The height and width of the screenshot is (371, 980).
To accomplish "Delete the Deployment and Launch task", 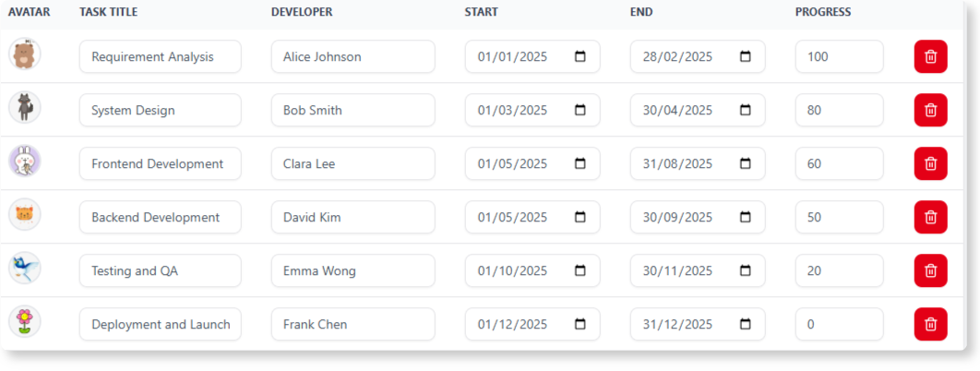I will [x=930, y=324].
